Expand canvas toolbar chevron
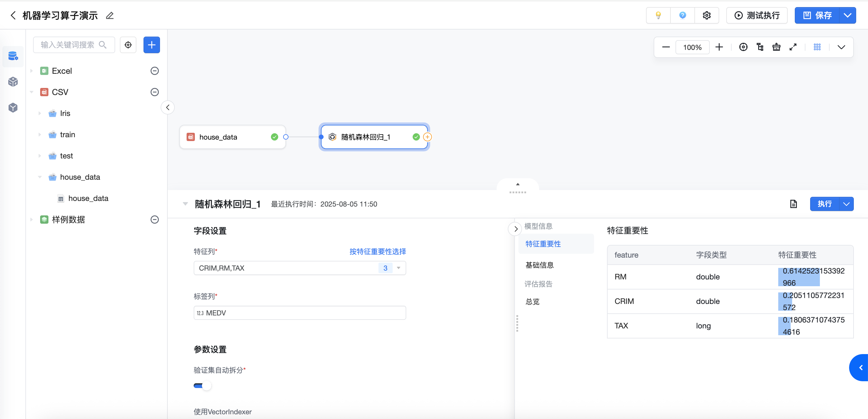 pos(841,47)
